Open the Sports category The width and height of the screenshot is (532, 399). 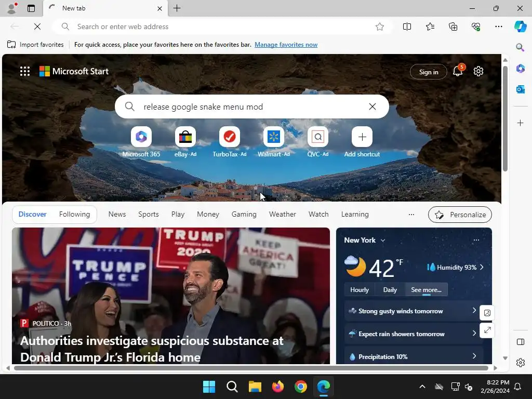[x=148, y=215]
